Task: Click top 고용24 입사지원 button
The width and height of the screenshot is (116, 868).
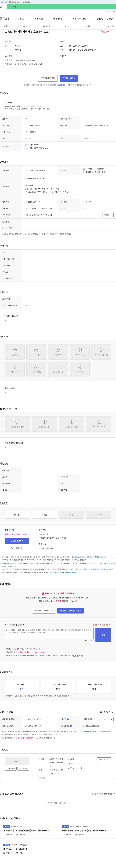Action: (x=69, y=78)
